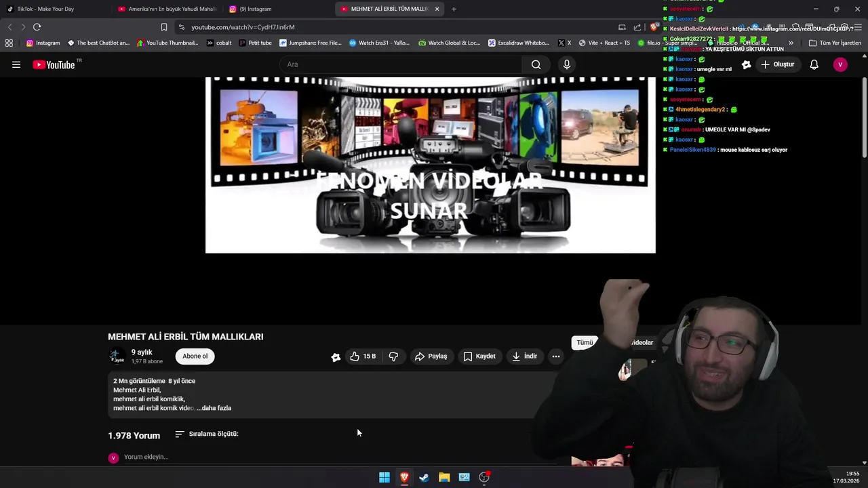Open the X bookmark
This screenshot has height=488, width=868.
click(564, 43)
